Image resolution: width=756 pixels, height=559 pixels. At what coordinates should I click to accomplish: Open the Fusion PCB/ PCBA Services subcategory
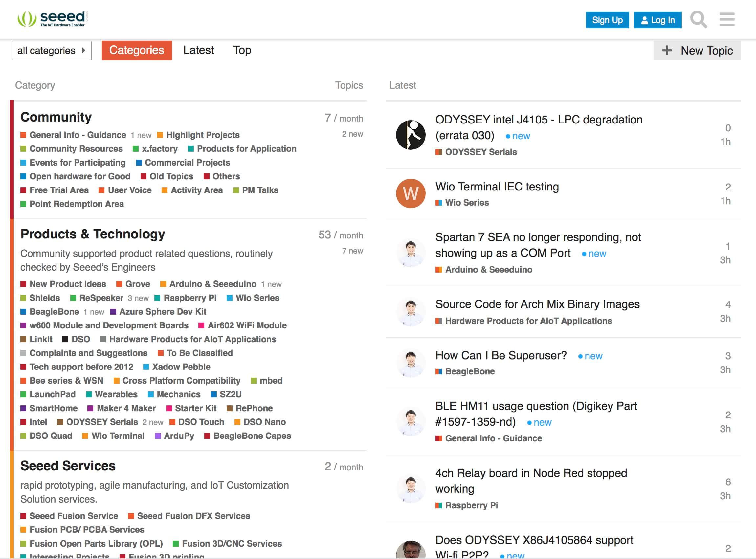(x=82, y=530)
